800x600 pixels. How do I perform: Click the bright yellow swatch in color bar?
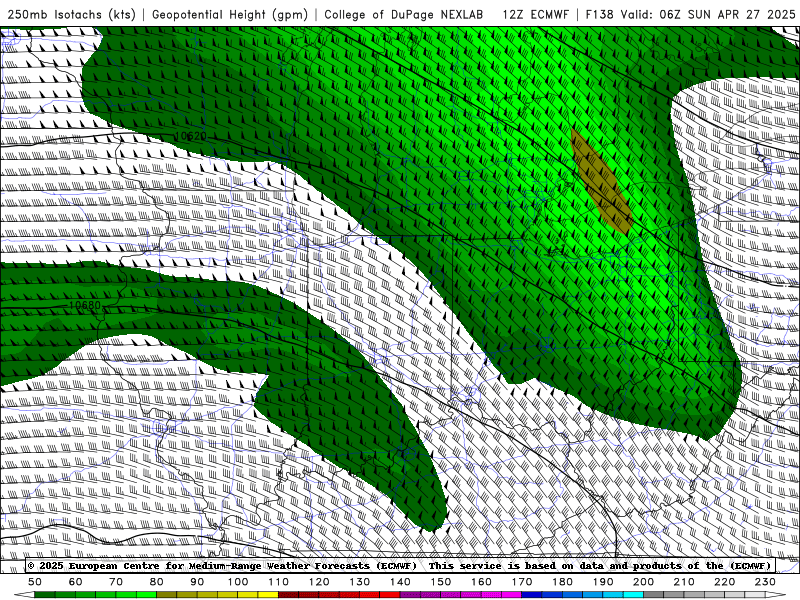[x=268, y=595]
